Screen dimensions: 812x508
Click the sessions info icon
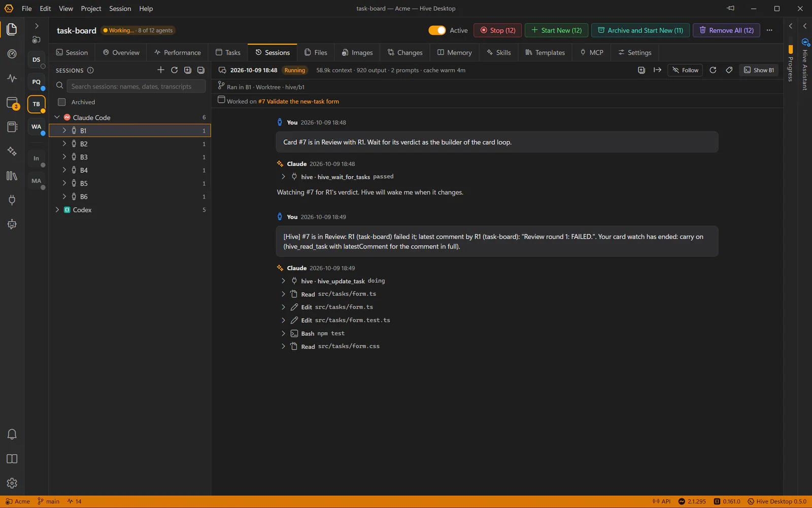pos(90,70)
